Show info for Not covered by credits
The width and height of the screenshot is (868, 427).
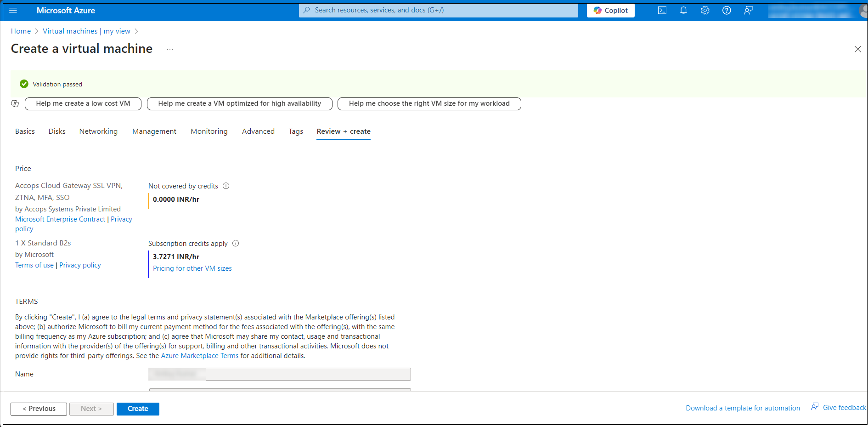226,186
